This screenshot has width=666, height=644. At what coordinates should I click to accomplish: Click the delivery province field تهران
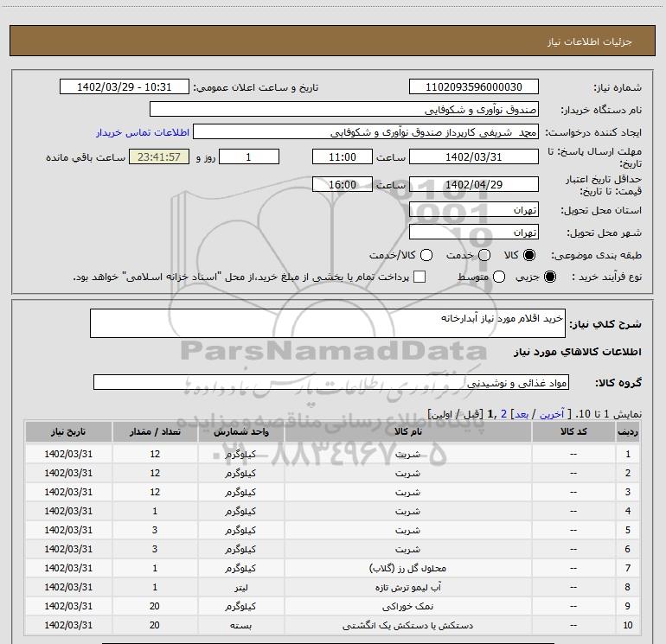pyautogui.click(x=474, y=210)
